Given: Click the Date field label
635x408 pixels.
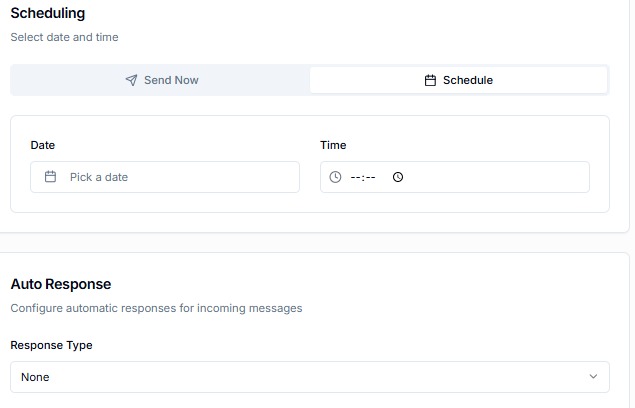Looking at the screenshot, I should 43,145.
